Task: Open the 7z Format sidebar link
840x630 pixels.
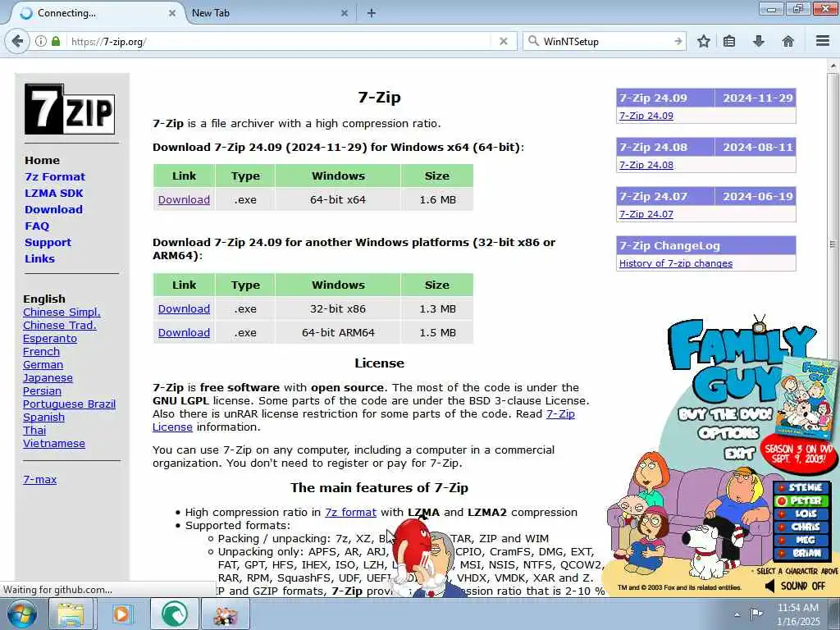Action: point(55,177)
